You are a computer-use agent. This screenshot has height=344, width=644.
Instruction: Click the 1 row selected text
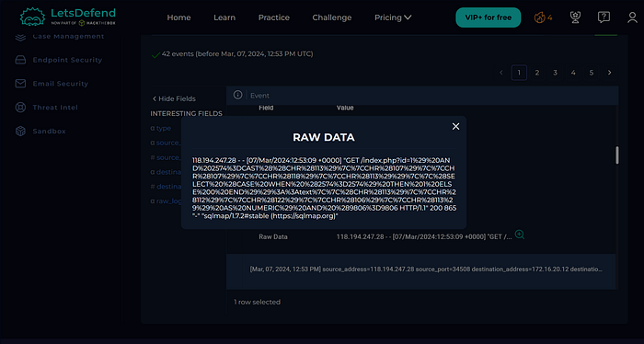pos(257,302)
